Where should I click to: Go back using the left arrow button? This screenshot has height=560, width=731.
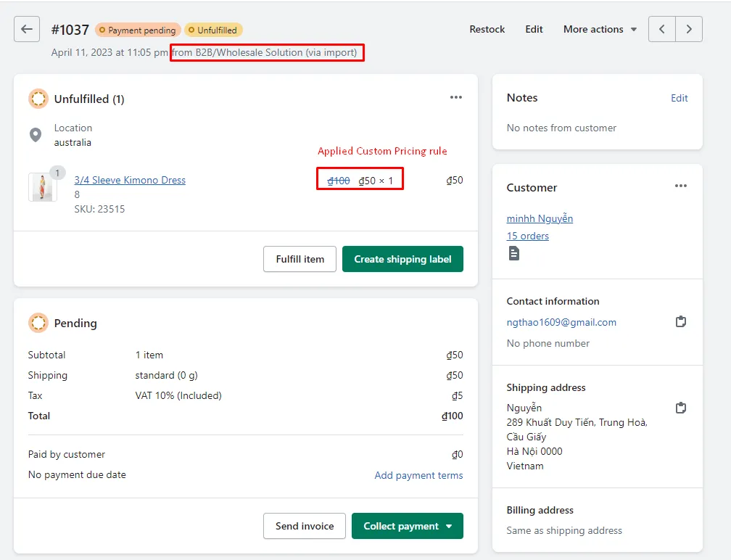coord(27,29)
